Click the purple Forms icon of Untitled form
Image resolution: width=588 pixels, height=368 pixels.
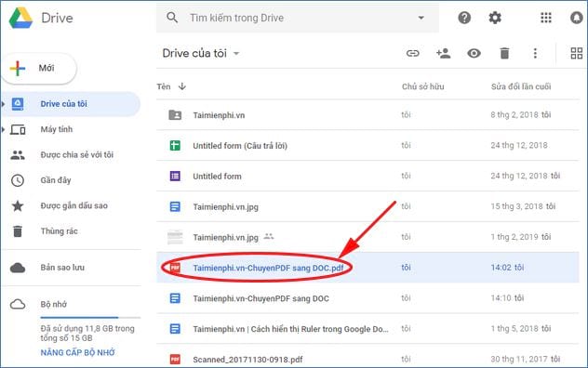pos(175,176)
